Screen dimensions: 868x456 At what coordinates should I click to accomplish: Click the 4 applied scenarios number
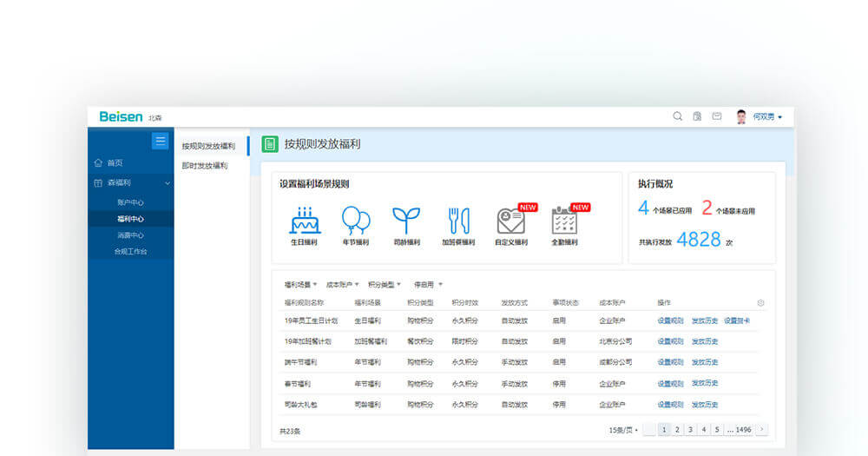pos(643,208)
